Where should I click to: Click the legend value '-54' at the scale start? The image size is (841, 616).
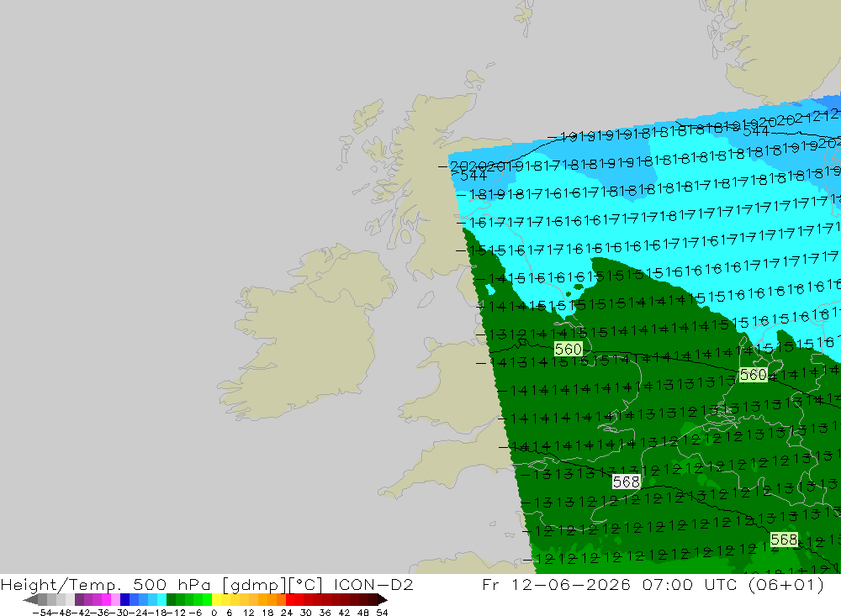(42, 613)
